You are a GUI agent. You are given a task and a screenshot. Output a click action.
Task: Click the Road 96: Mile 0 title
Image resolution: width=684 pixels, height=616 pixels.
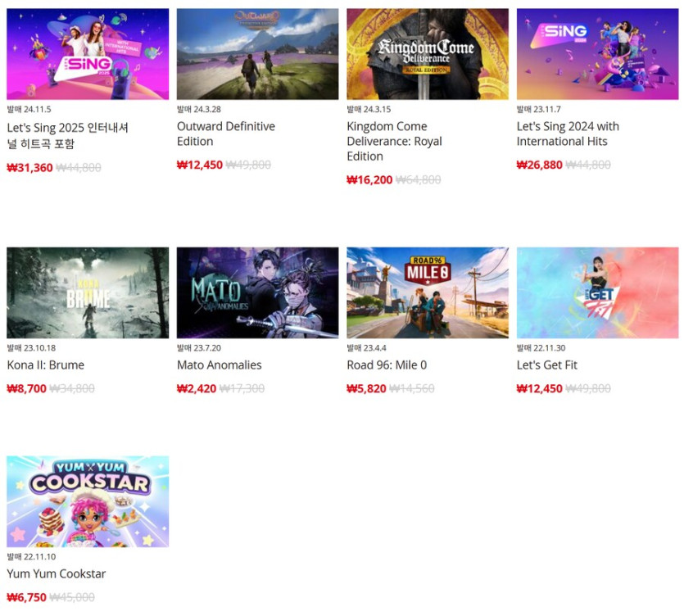387,365
